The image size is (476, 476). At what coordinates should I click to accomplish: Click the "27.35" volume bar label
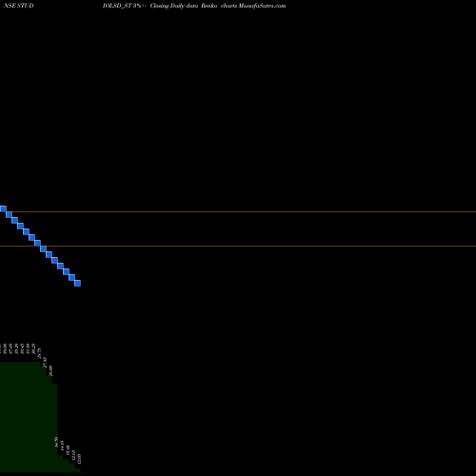point(45,363)
